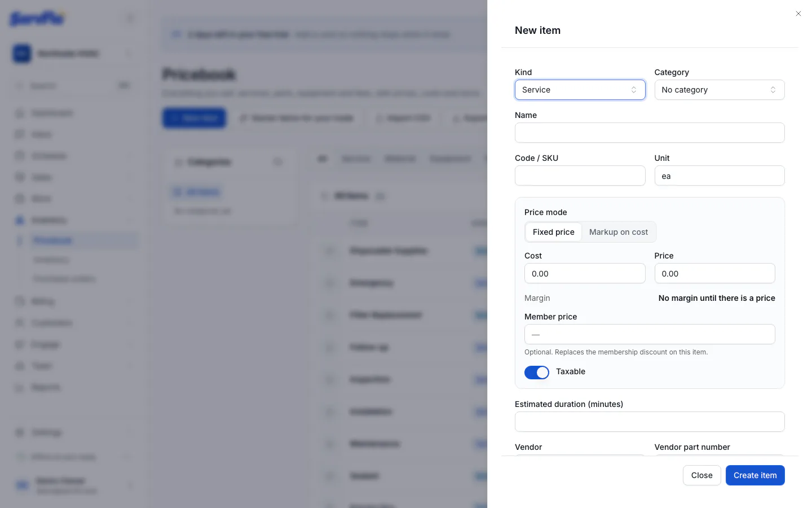Click the New item heading text
The width and height of the screenshot is (812, 508).
537,30
